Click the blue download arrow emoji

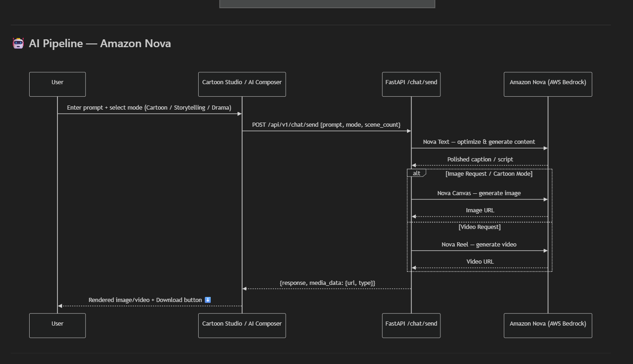pyautogui.click(x=207, y=300)
